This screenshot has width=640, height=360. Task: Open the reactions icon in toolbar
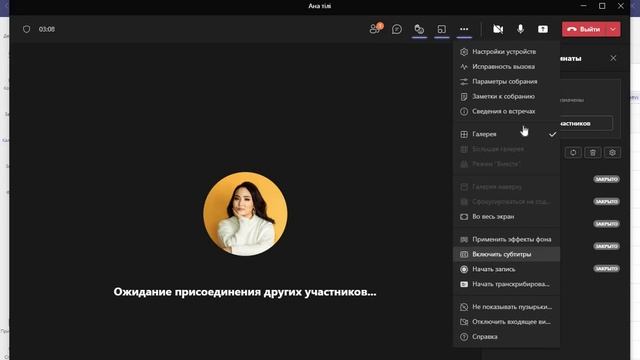[419, 29]
